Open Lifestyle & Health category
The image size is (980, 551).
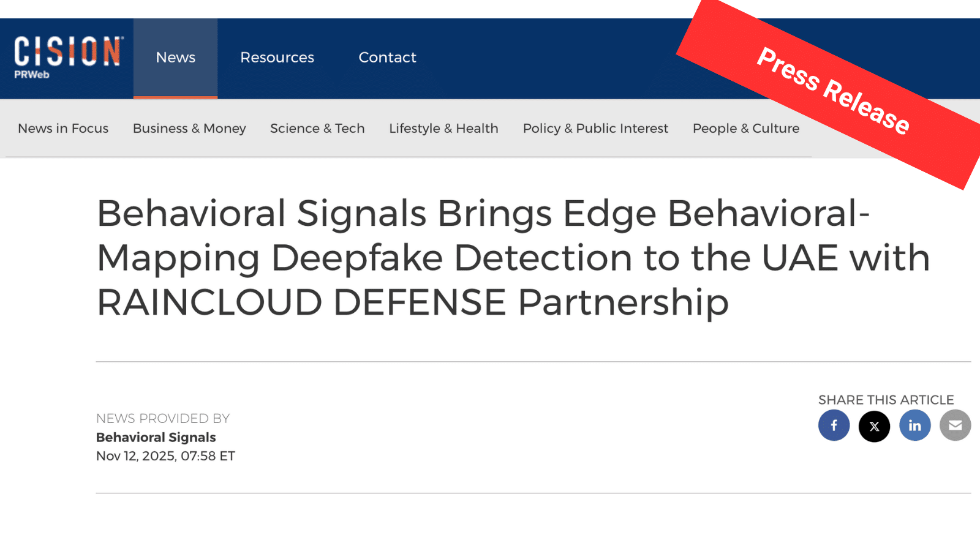pyautogui.click(x=443, y=129)
